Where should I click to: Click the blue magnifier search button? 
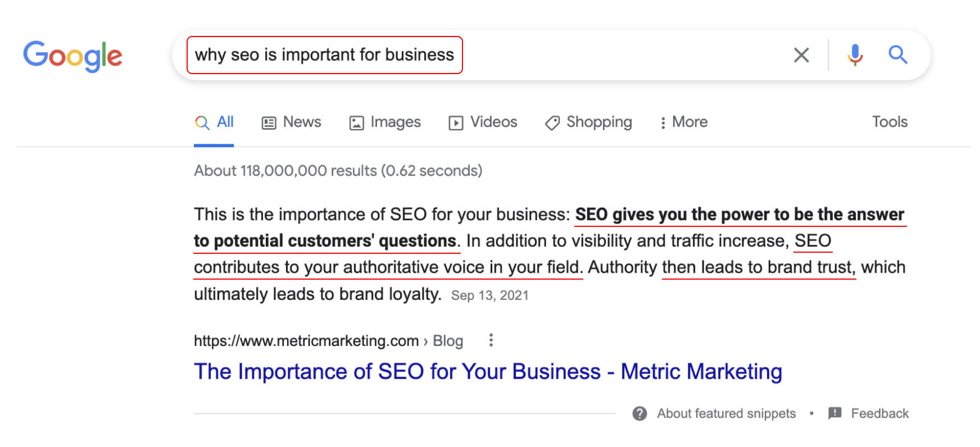[x=897, y=55]
